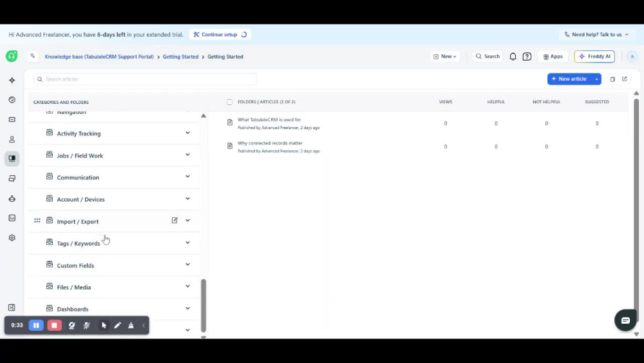
Task: Click the edit icon on Import / Export
Action: 175,221
